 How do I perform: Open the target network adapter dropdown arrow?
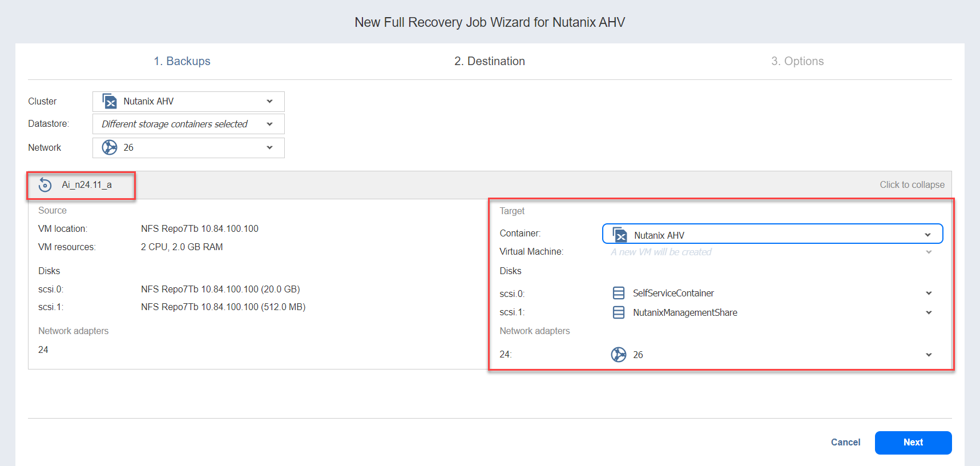point(929,355)
